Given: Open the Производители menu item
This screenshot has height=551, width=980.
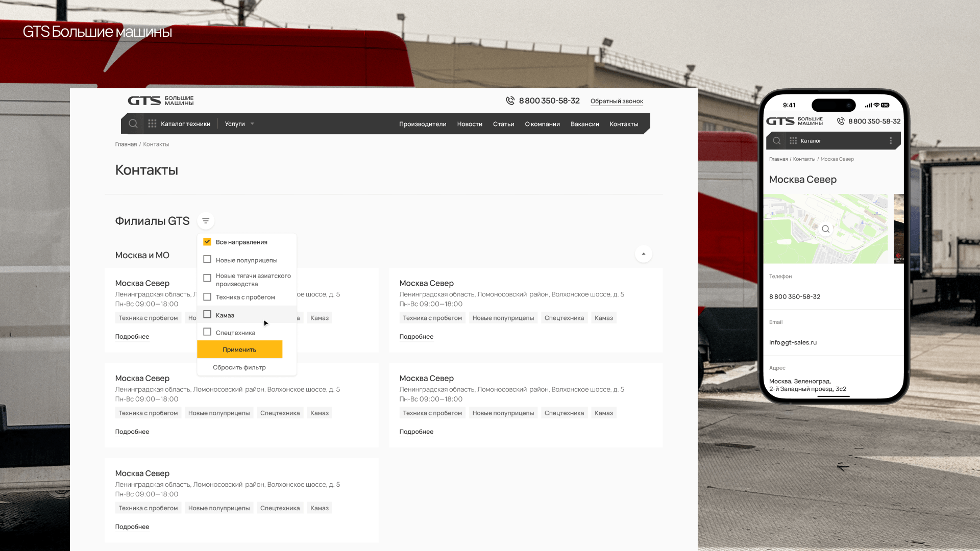Looking at the screenshot, I should [x=423, y=124].
